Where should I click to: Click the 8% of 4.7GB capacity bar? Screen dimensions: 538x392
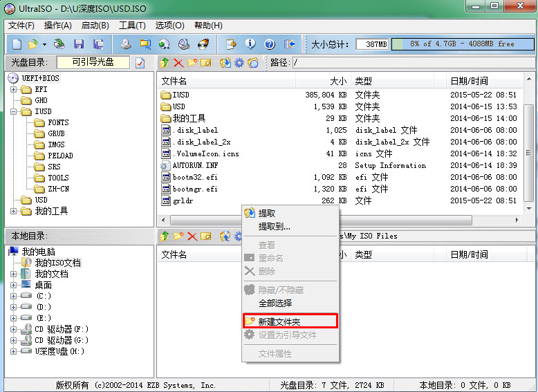462,44
